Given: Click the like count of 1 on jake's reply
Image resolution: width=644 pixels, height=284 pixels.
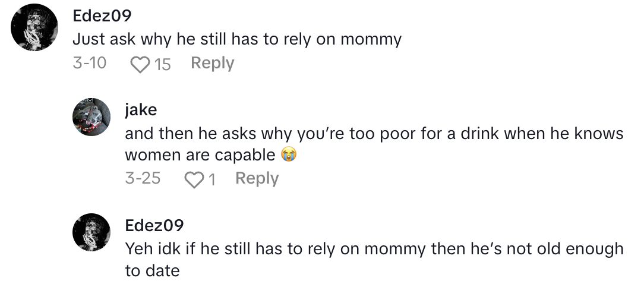Looking at the screenshot, I should point(212,179).
